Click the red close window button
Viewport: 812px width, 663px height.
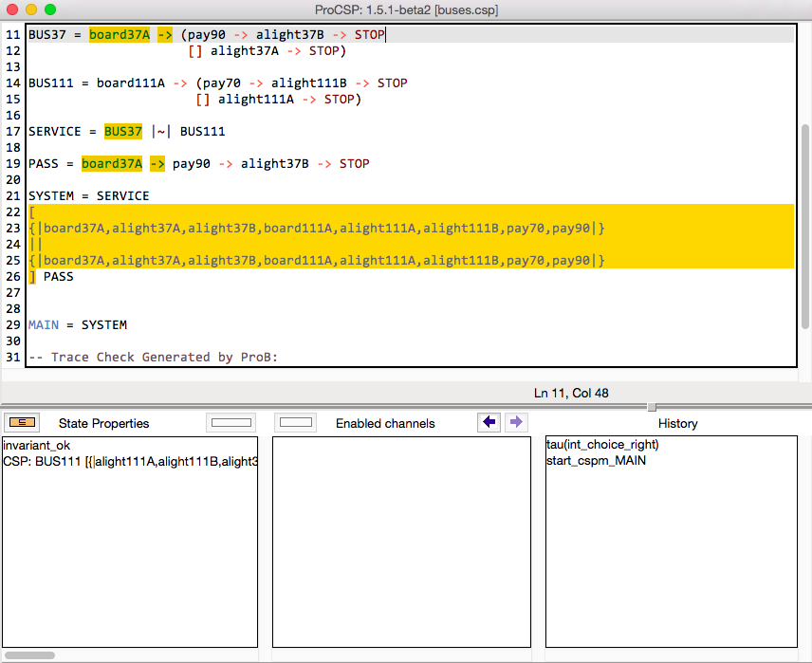[x=12, y=9]
